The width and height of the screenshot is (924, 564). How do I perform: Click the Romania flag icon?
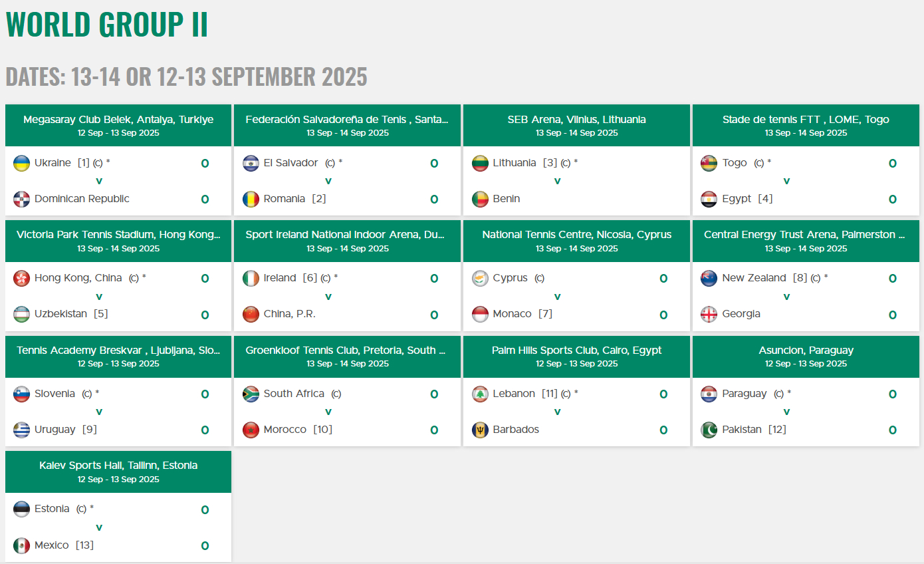(251, 199)
